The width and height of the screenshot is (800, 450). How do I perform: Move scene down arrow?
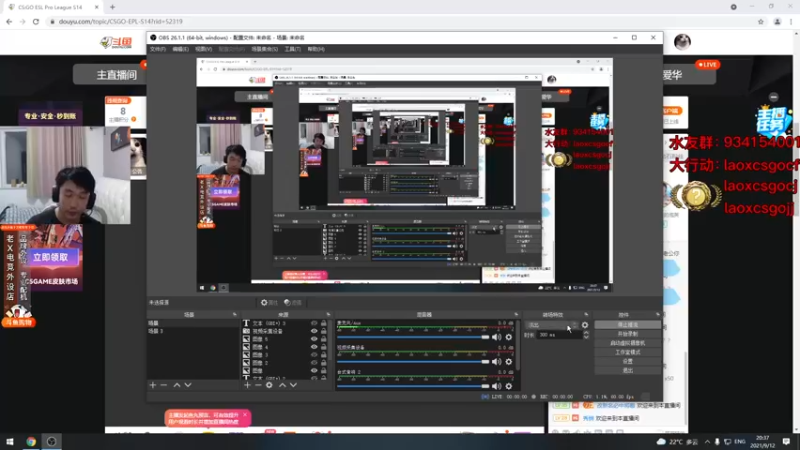pos(188,385)
